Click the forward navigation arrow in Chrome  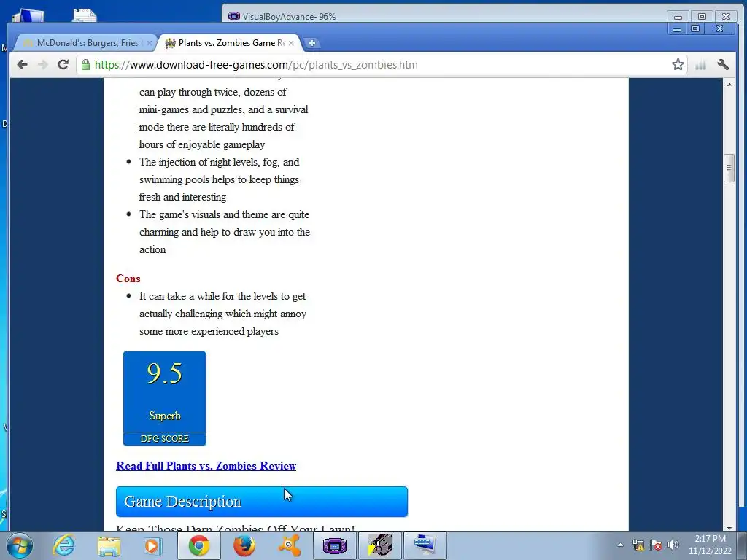43,65
